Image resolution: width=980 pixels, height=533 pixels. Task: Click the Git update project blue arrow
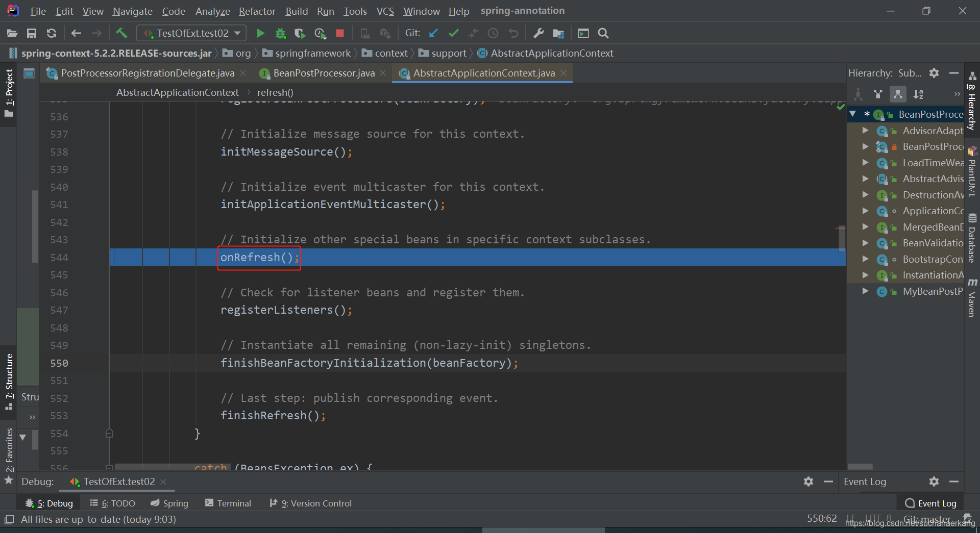[434, 34]
